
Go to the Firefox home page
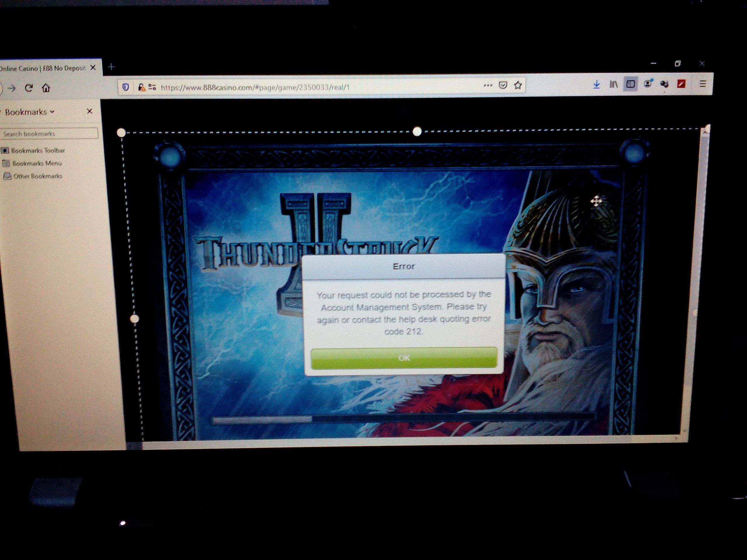click(46, 88)
